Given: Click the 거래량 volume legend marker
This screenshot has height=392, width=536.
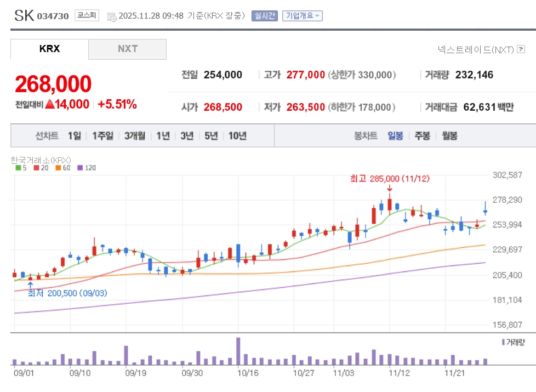Looking at the screenshot, I should [x=504, y=342].
